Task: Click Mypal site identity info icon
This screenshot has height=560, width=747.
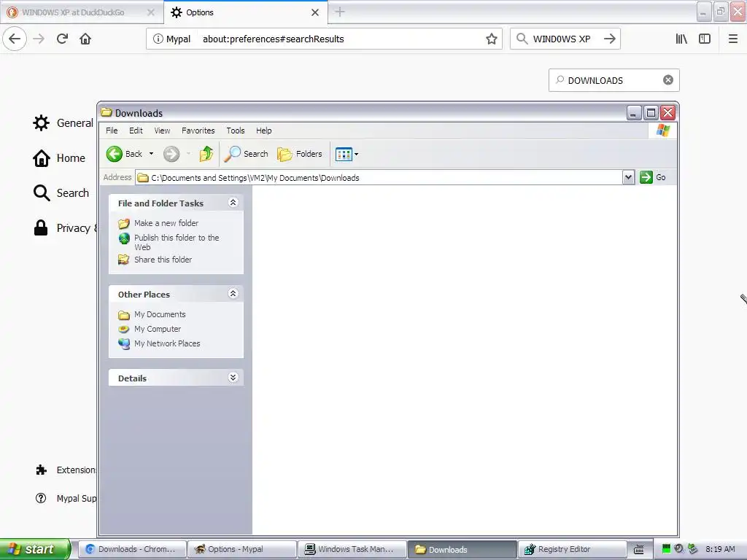Action: pyautogui.click(x=158, y=39)
